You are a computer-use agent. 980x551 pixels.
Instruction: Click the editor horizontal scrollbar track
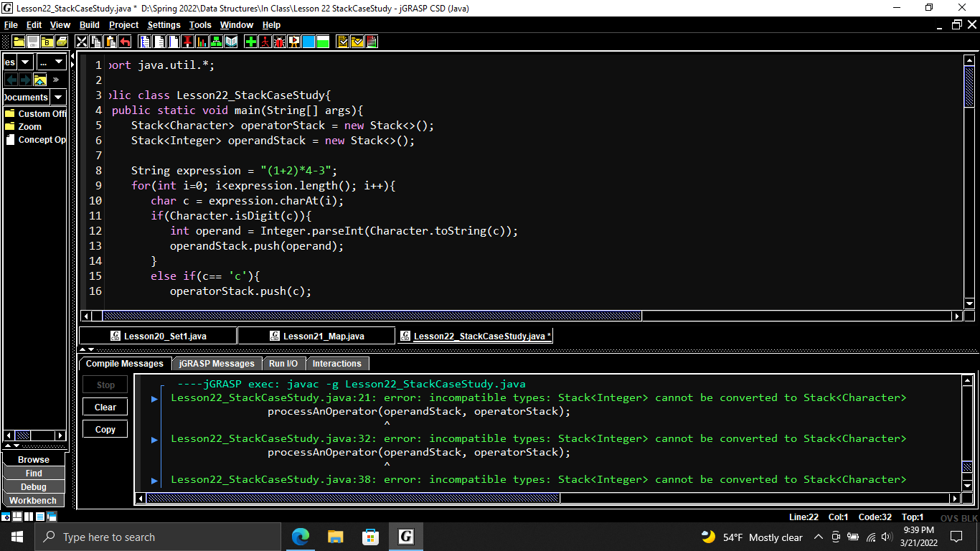(796, 316)
